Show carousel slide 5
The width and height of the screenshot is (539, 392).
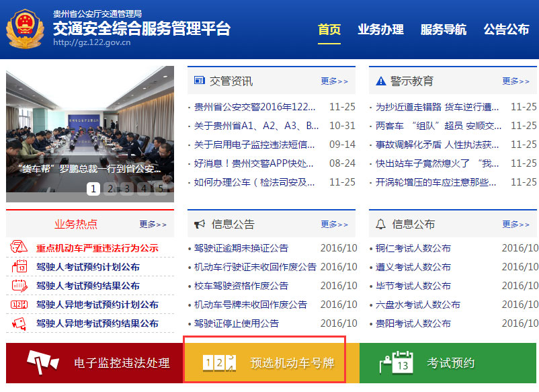click(159, 189)
